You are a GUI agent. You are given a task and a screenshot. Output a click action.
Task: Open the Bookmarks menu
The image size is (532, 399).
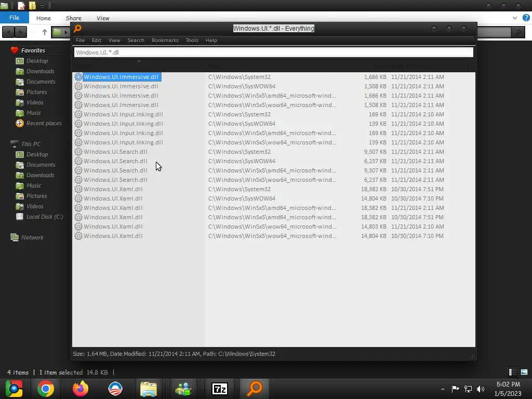click(165, 40)
